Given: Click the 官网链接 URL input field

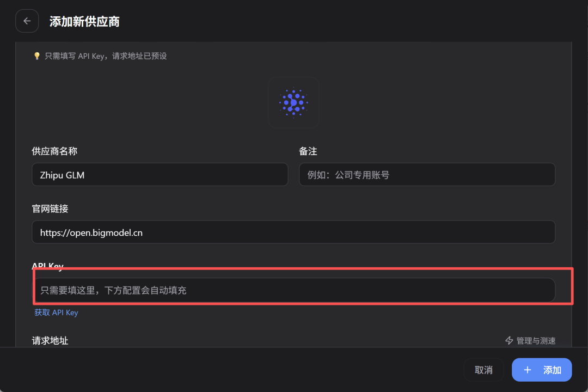Looking at the screenshot, I should coord(293,232).
